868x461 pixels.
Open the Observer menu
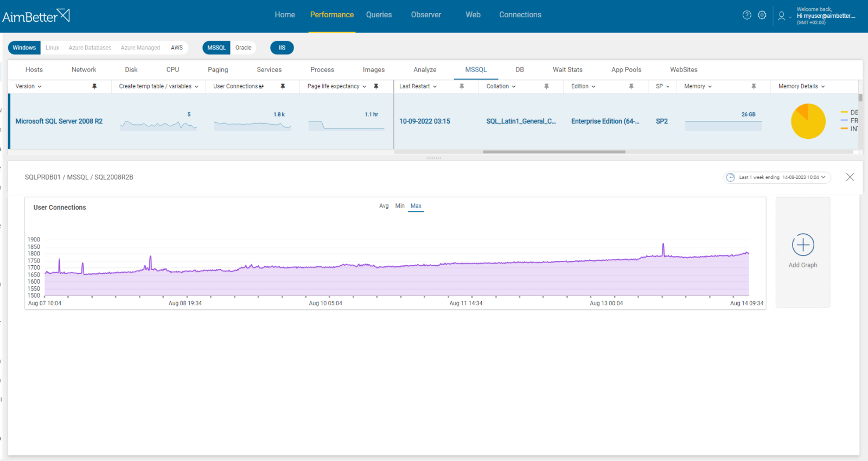pos(426,15)
